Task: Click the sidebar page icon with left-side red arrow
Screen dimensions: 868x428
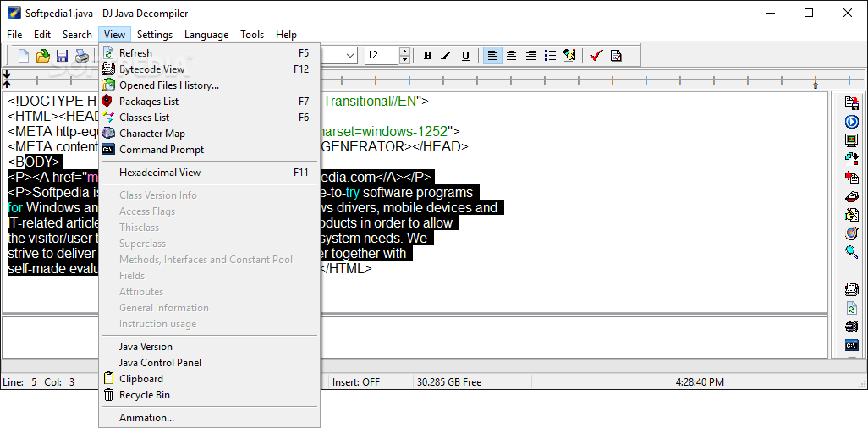Action: (851, 177)
